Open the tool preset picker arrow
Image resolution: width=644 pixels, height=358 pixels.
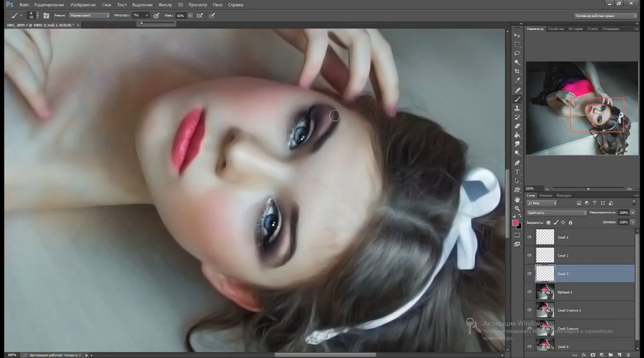pyautogui.click(x=21, y=16)
